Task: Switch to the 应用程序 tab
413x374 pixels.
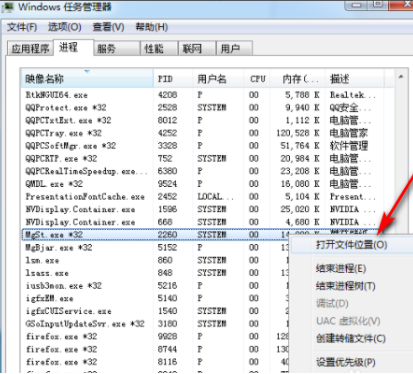Action: click(30, 49)
